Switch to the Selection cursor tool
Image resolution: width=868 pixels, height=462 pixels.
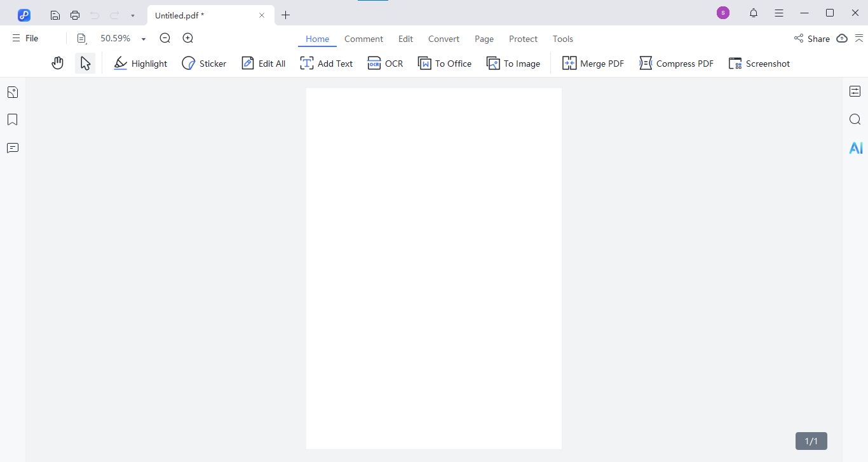coord(85,63)
